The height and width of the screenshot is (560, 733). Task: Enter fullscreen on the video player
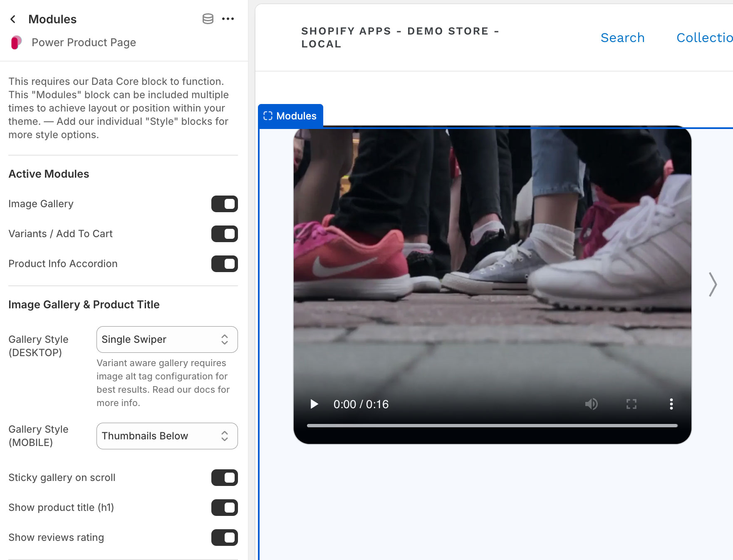pyautogui.click(x=631, y=404)
